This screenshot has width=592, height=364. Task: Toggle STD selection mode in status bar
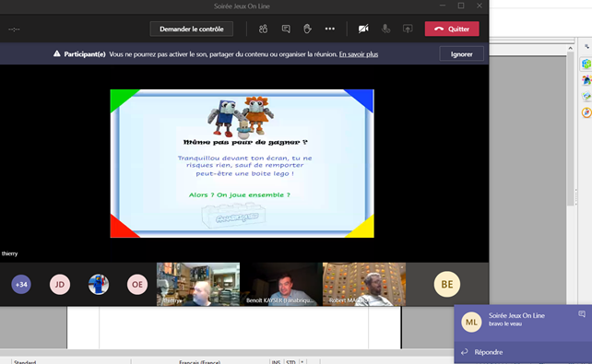click(290, 362)
